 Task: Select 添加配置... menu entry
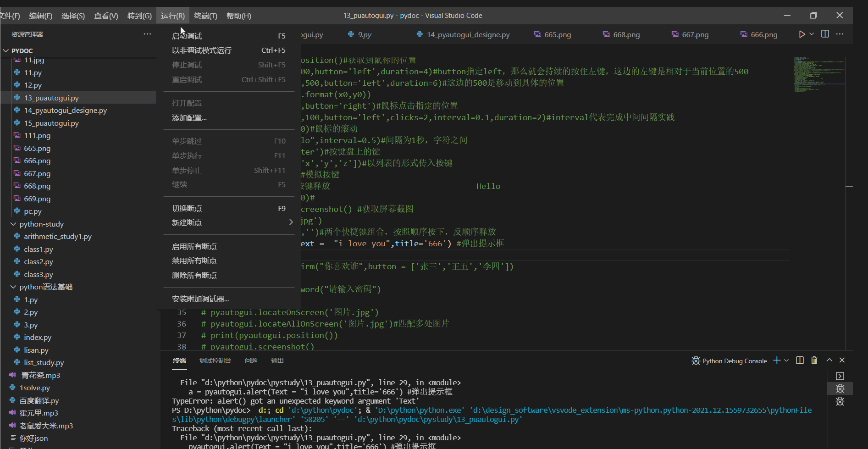pos(229,118)
